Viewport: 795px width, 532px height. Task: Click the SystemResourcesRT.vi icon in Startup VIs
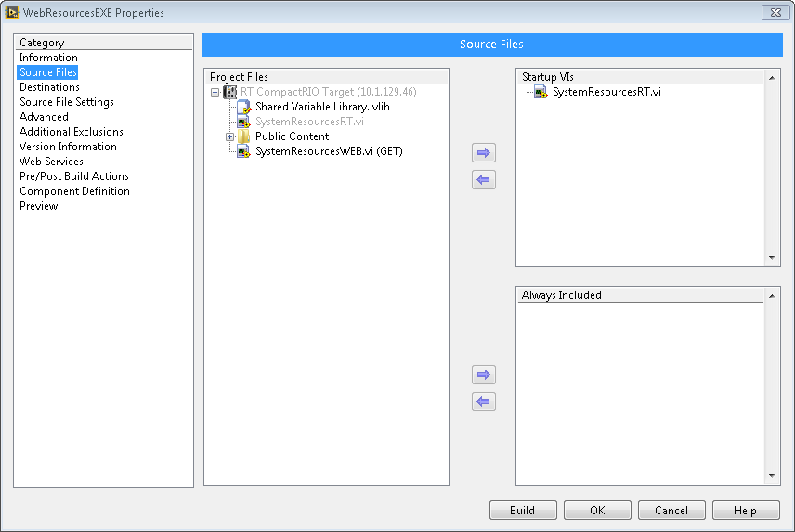541,92
